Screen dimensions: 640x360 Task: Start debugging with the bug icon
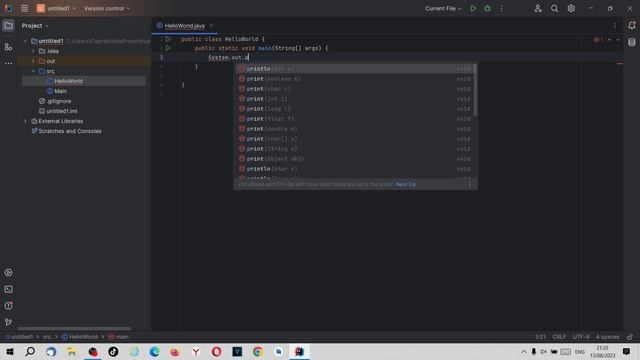pos(487,8)
